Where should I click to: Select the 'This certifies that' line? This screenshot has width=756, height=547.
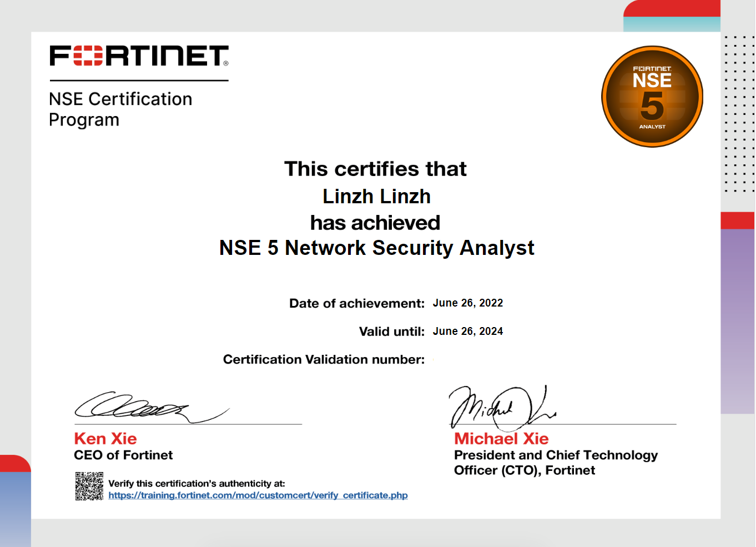[376, 169]
